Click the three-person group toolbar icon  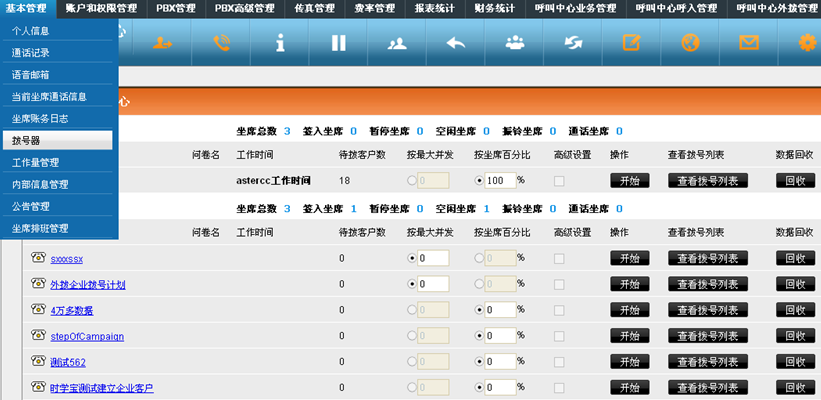tap(515, 43)
